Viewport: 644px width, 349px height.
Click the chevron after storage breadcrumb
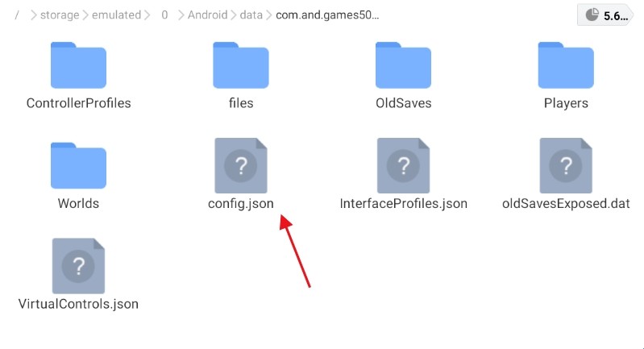[x=85, y=15]
